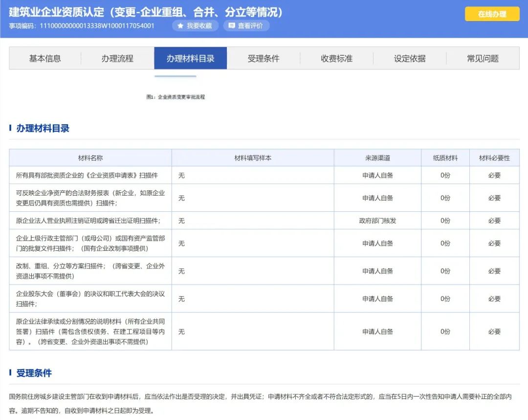The height and width of the screenshot is (420, 528).
Task: Switch to the 设定依据 tab
Action: pos(410,58)
